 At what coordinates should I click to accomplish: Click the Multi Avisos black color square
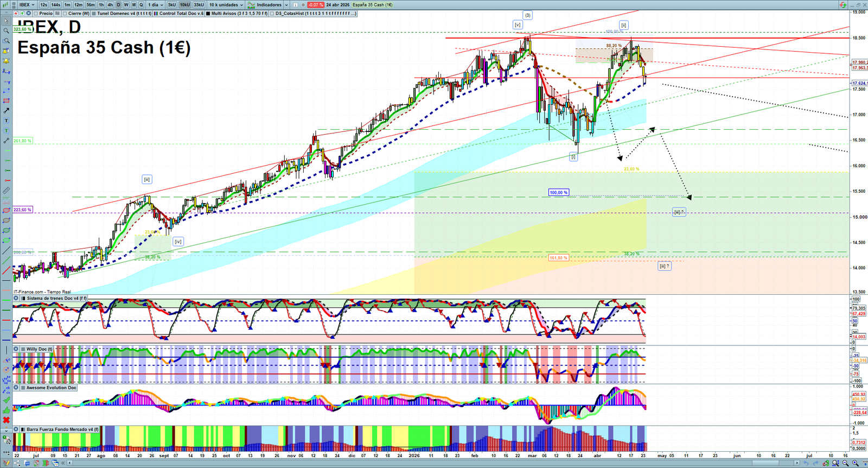coord(208,14)
